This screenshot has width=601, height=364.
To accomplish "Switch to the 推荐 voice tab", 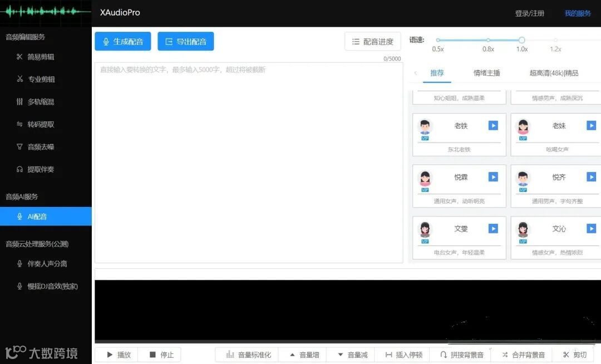I will pos(437,73).
